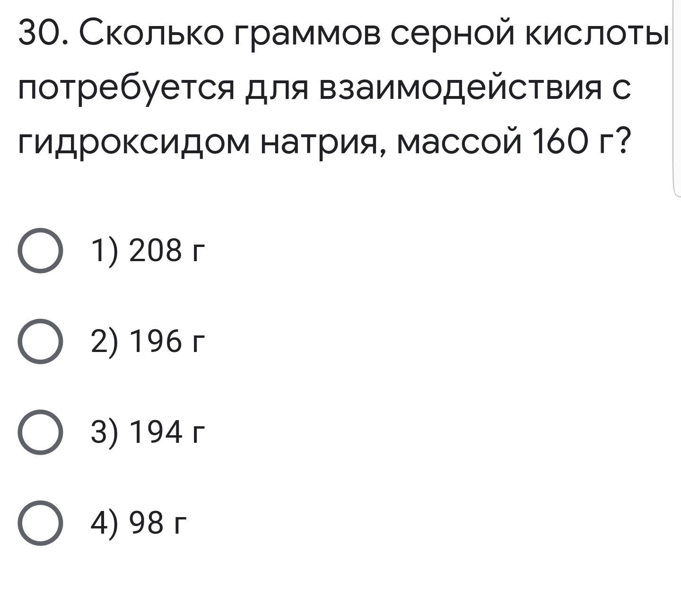Click the answer label "2) 196 г"
681x616 pixels.
tap(148, 342)
